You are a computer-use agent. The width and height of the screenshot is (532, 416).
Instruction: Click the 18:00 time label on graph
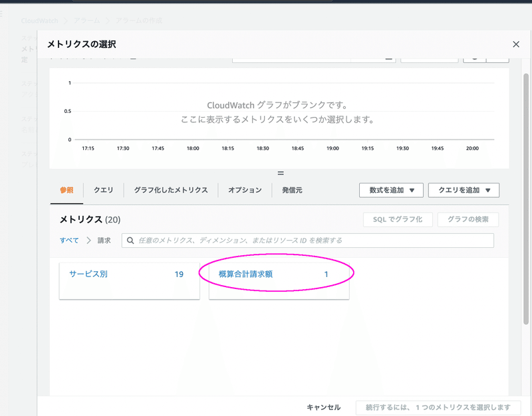pos(193,148)
